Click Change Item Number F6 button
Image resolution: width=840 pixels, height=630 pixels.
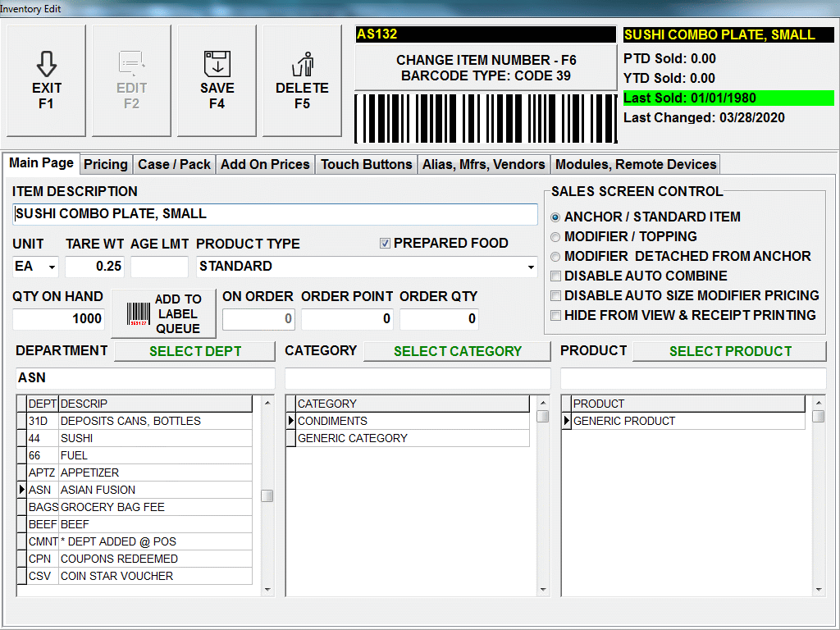[486, 67]
